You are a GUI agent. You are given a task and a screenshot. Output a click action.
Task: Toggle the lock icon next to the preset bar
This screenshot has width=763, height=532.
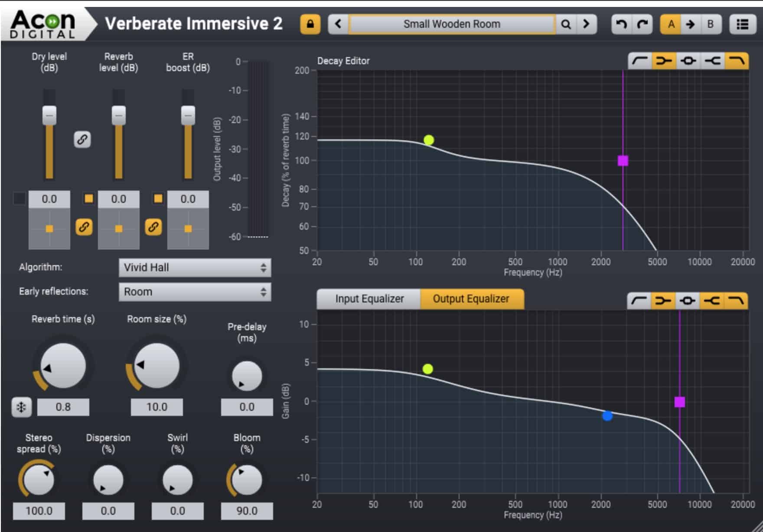(311, 24)
